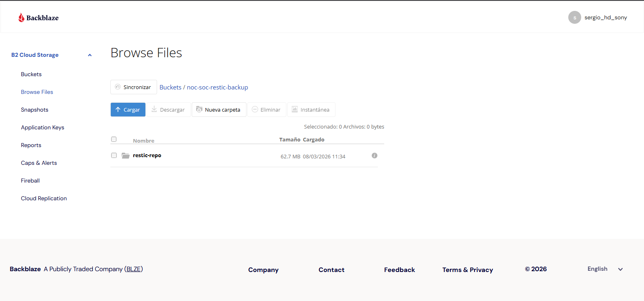
Task: Click the 62.7 MB size value
Action: [x=290, y=157]
